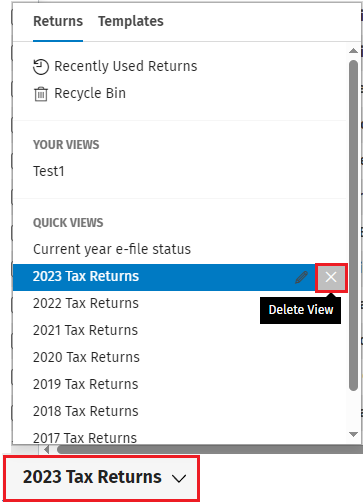The height and width of the screenshot is (502, 364).
Task: Select 2020 Tax Returns quick view
Action: pos(86,357)
